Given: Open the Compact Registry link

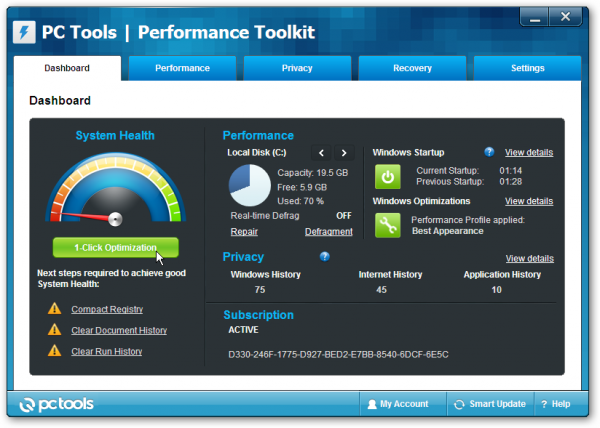Looking at the screenshot, I should pyautogui.click(x=107, y=309).
